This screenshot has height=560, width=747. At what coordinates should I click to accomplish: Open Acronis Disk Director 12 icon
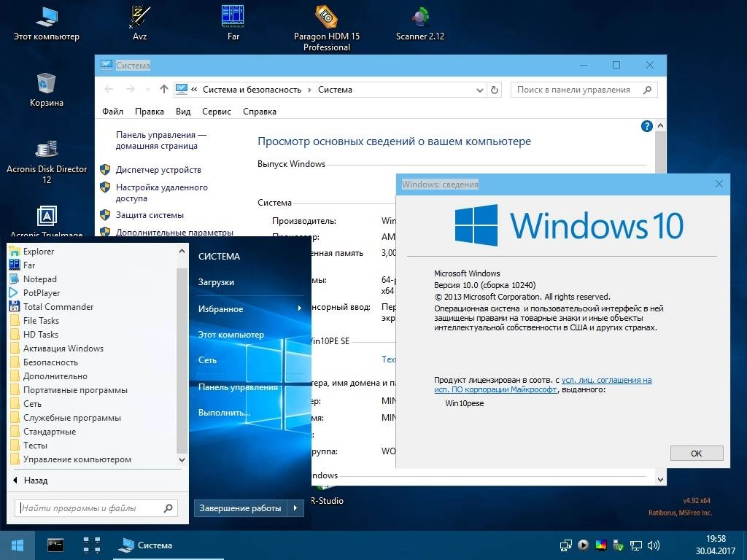coord(47,161)
